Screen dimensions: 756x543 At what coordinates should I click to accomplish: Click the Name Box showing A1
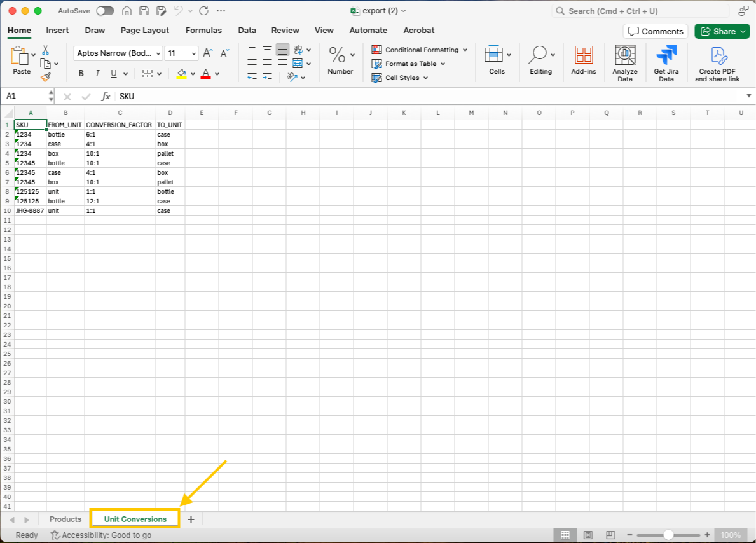coord(27,96)
